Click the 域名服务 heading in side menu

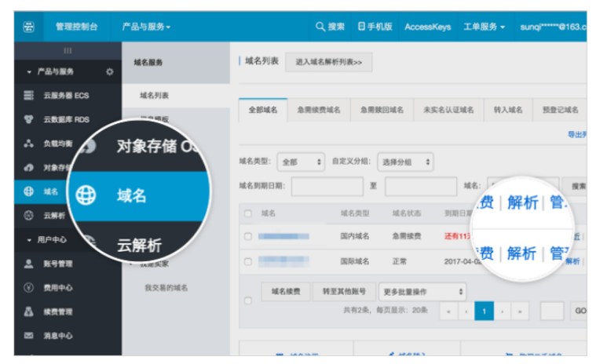click(148, 63)
